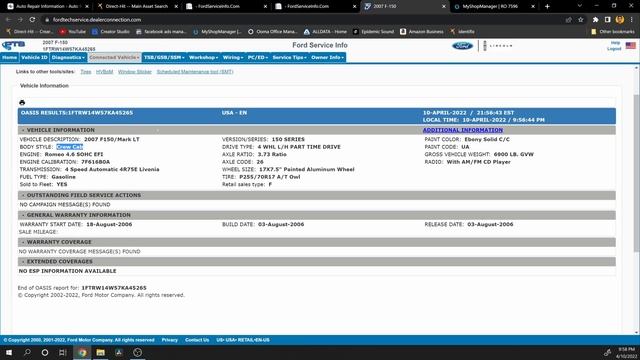
Task: Open the HVBoM link
Action: tap(104, 72)
